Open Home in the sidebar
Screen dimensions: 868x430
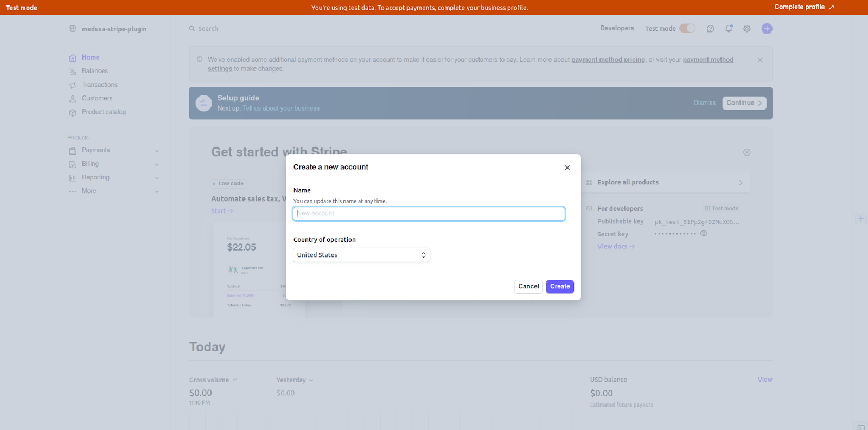pos(91,57)
